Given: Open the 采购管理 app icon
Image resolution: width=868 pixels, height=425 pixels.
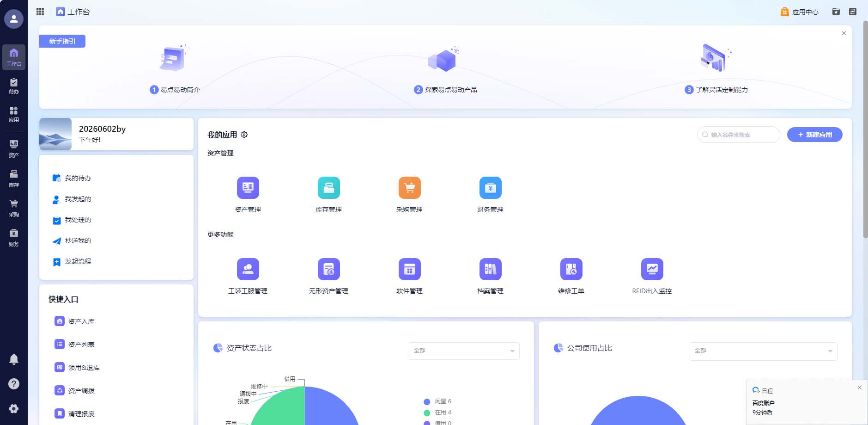Looking at the screenshot, I should (410, 188).
